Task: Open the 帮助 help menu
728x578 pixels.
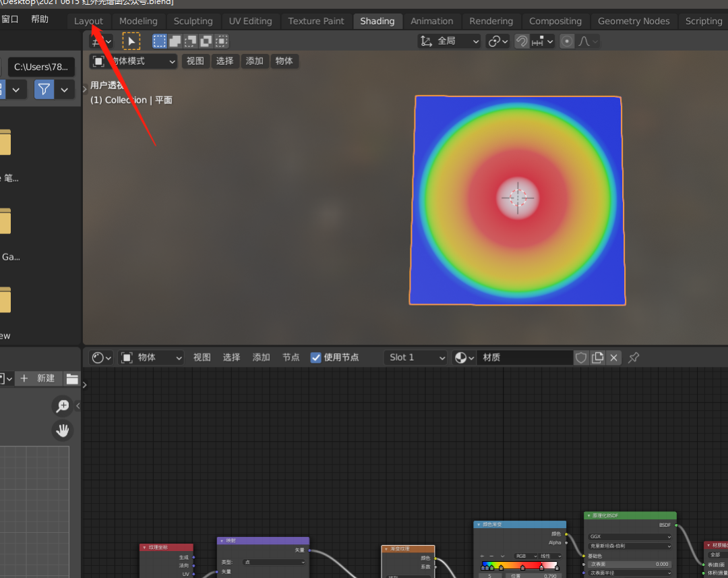Action: pos(40,19)
